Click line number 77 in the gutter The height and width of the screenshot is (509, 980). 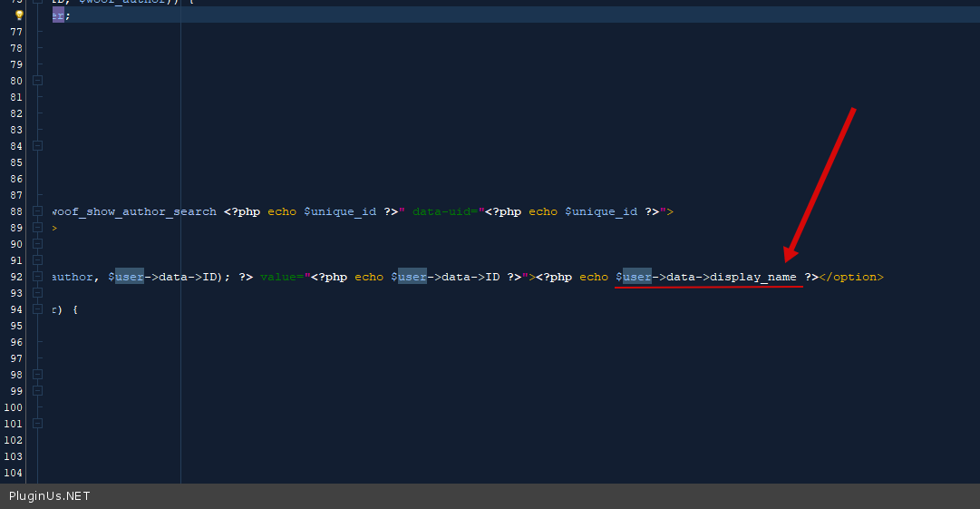15,32
